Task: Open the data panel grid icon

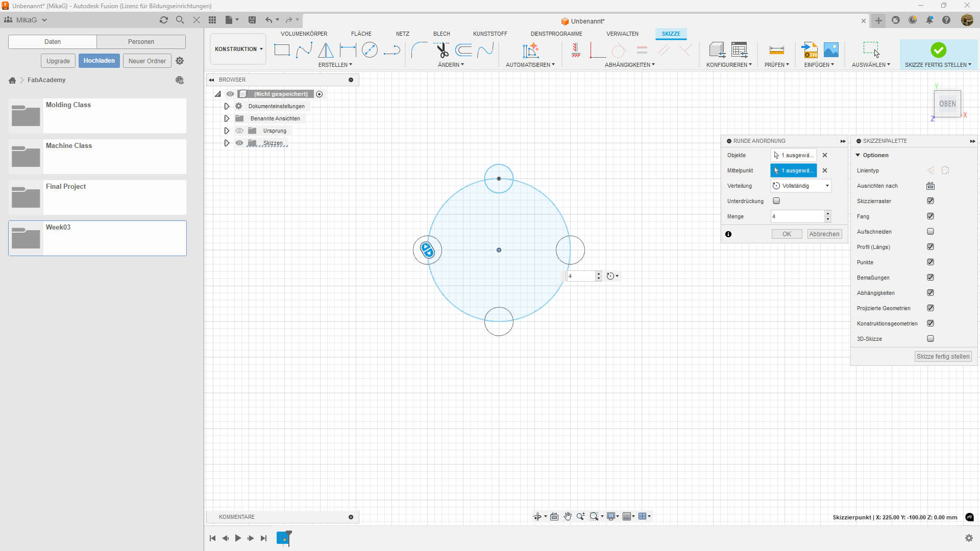Action: pos(212,20)
